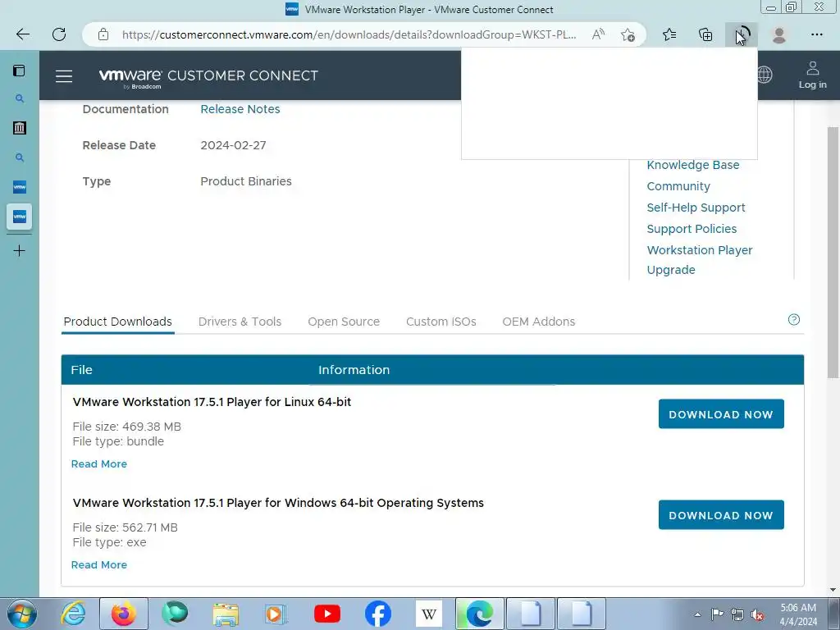The image size is (840, 630).
Task: Open the Windows Start orb
Action: click(21, 614)
